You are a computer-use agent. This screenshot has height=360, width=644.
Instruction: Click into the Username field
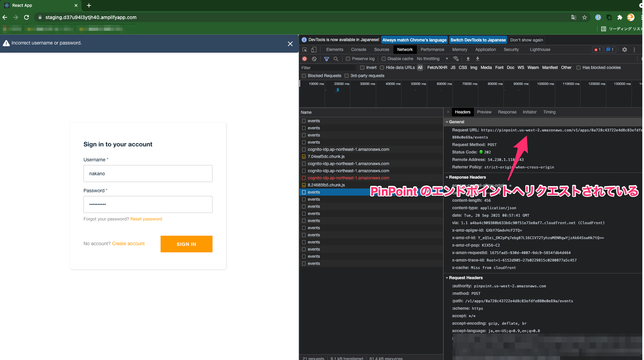pyautogui.click(x=148, y=174)
